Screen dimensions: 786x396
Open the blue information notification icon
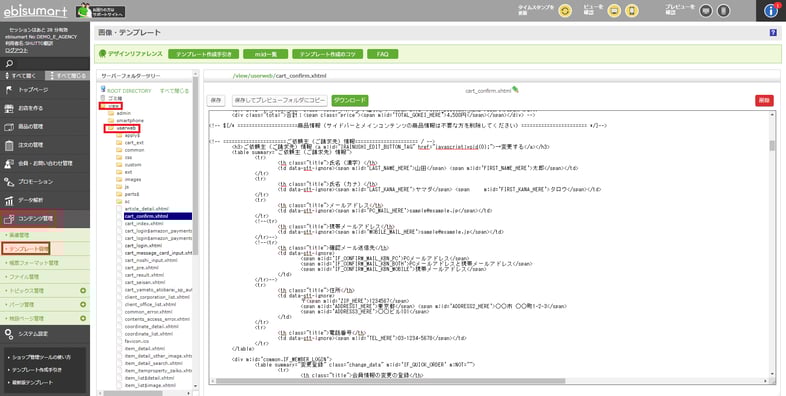pyautogui.click(x=771, y=11)
